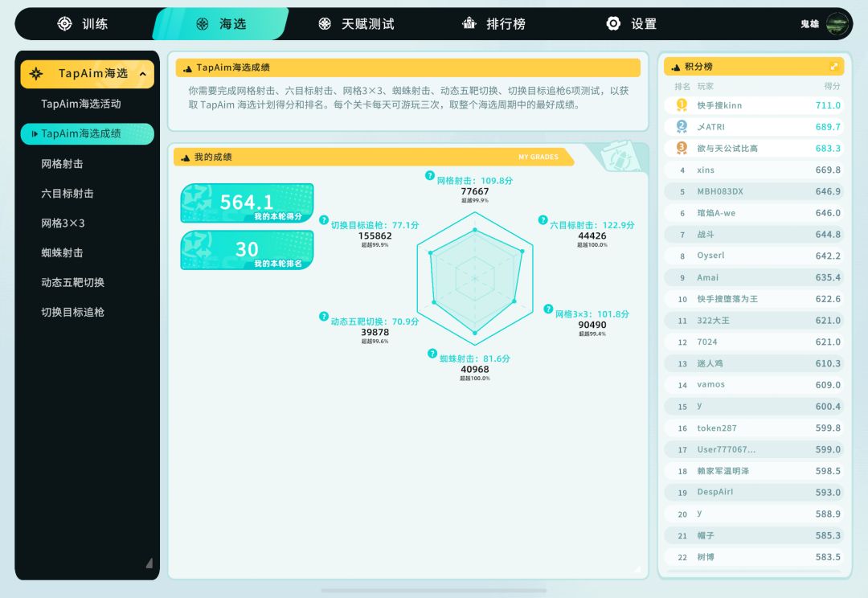Open the 排行榜 tab
Image resolution: width=868 pixels, height=598 pixels.
coord(493,24)
